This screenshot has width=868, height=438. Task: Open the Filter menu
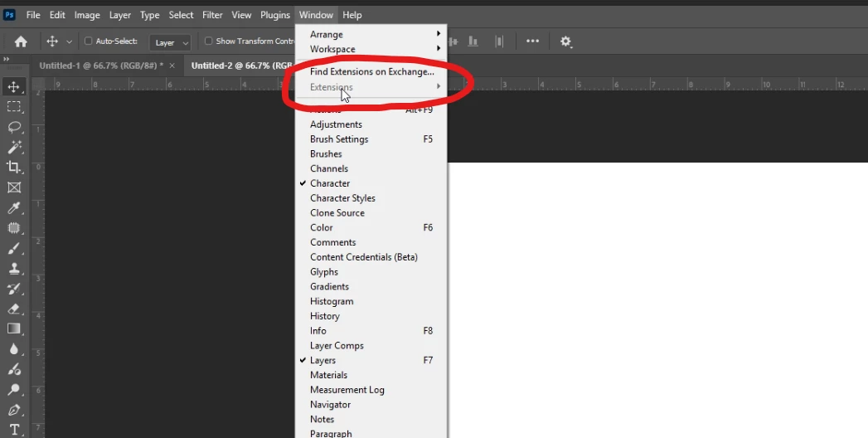coord(212,15)
